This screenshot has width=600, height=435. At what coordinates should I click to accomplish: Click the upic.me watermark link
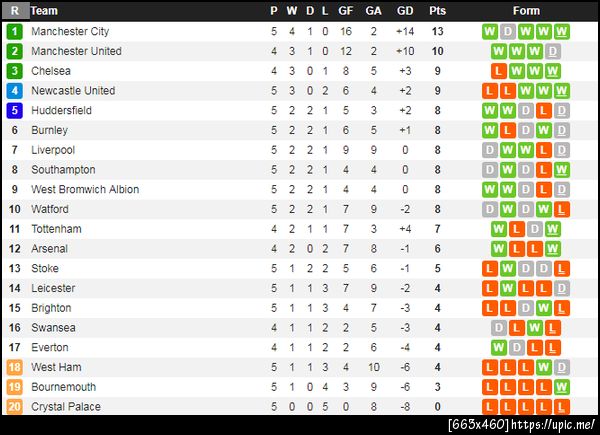click(x=520, y=425)
